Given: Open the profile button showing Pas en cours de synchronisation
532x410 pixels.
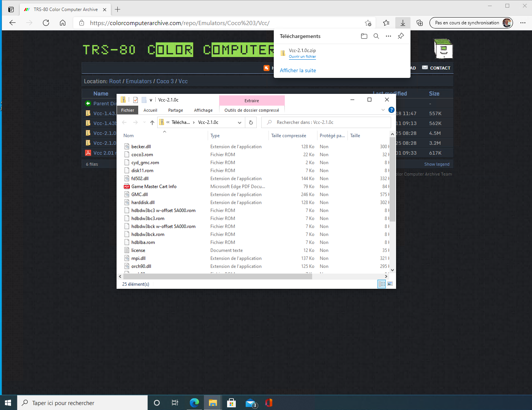Looking at the screenshot, I should (x=471, y=23).
